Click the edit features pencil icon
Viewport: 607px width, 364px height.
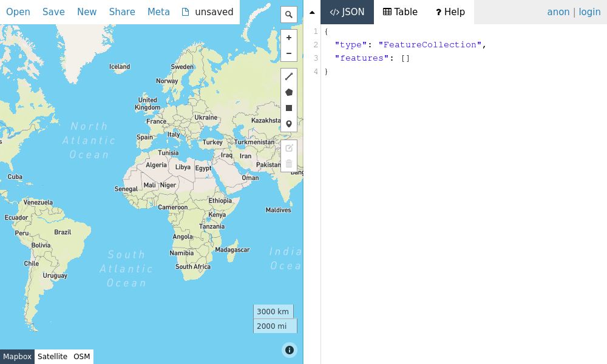click(289, 148)
